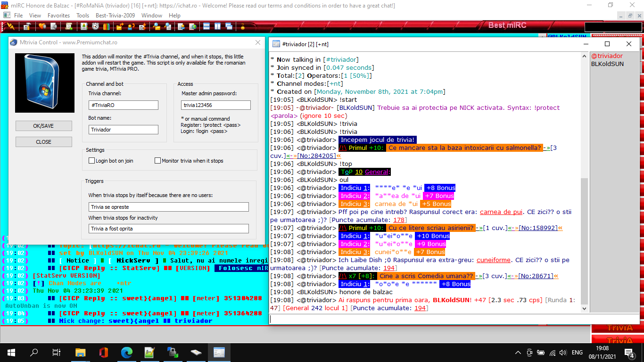This screenshot has width=644, height=362.
Task: Tile windows horizontally from toolbar
Action: tap(207, 26)
